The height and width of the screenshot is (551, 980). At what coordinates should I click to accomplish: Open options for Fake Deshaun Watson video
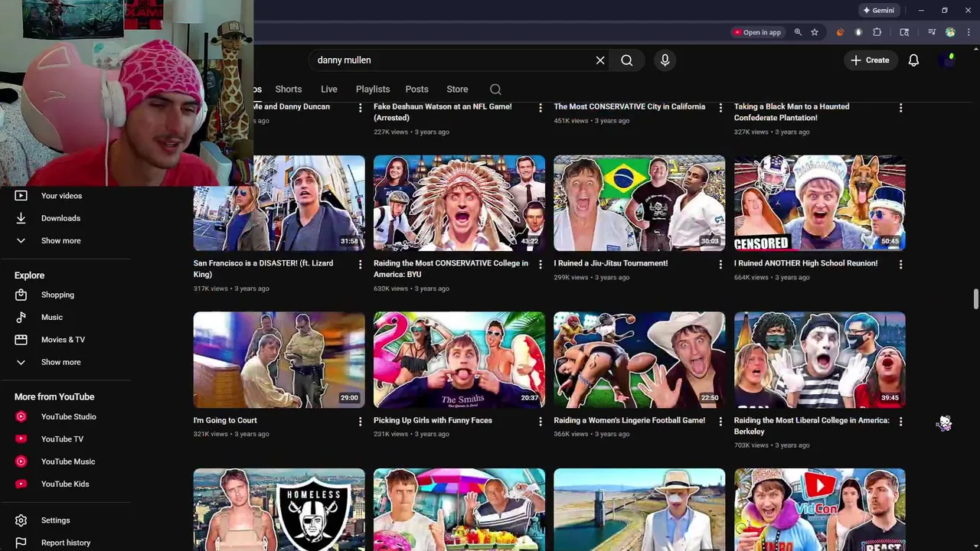point(541,108)
